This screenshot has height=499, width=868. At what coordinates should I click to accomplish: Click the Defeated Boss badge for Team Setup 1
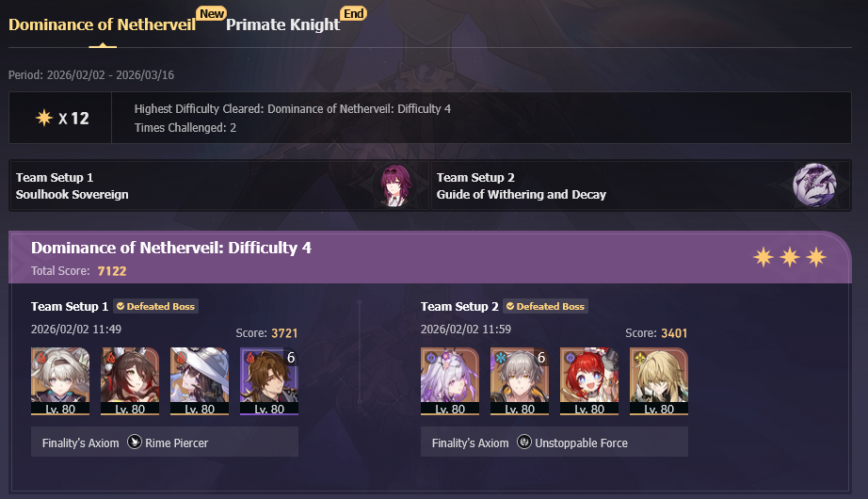pyautogui.click(x=156, y=306)
